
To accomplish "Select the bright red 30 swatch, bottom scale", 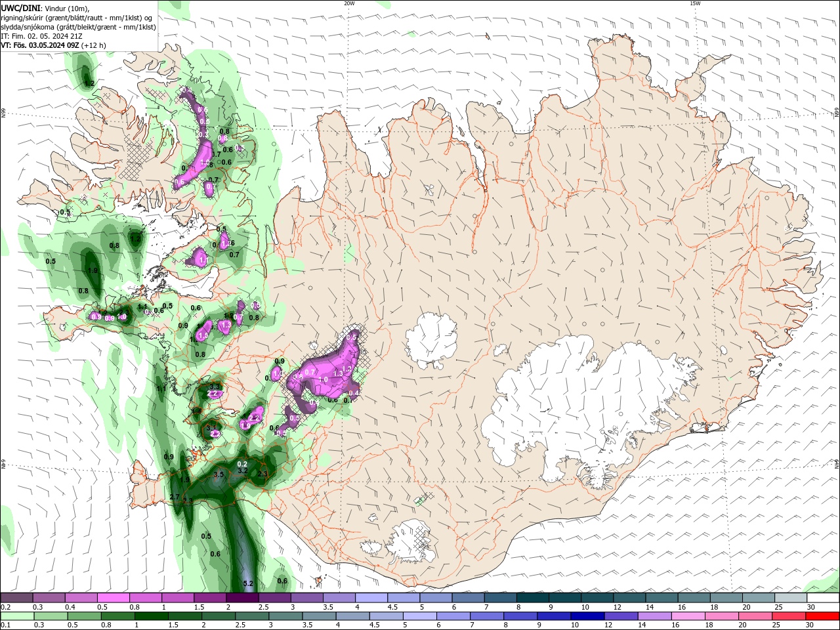I will click(823, 616).
